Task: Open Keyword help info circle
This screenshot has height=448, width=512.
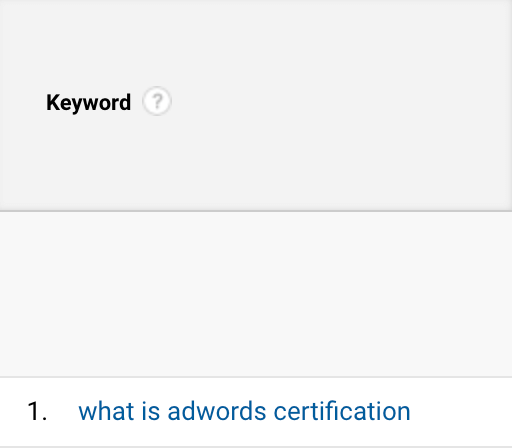Action: coord(157,101)
